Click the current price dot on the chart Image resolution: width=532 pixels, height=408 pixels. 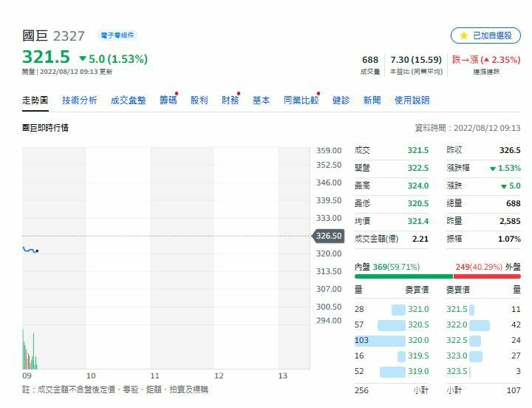click(37, 251)
